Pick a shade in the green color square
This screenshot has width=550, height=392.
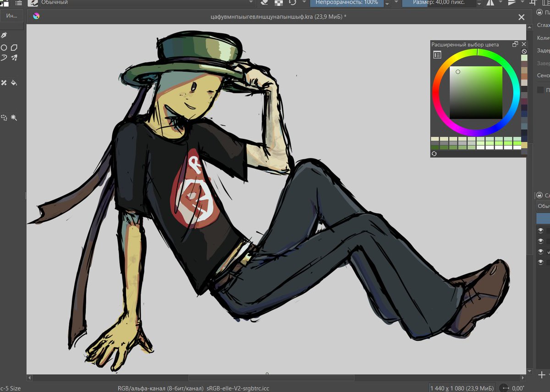476,93
